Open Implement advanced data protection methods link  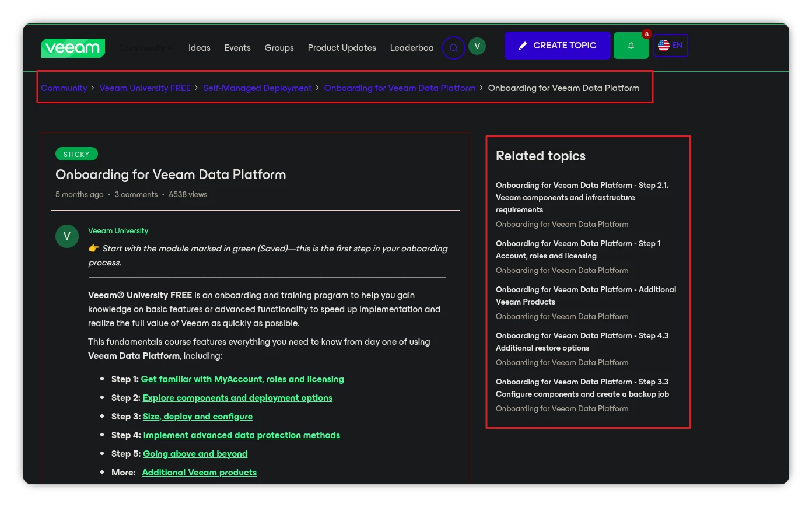tap(242, 435)
